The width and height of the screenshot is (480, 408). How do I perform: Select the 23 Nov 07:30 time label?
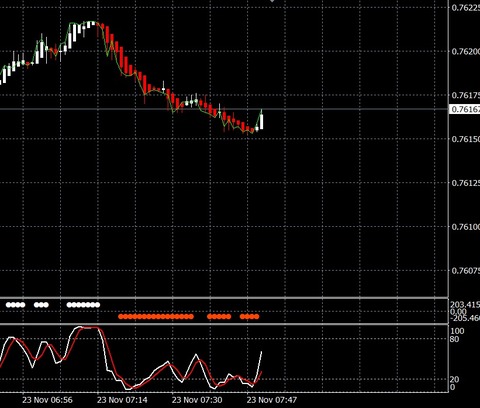[x=197, y=400]
